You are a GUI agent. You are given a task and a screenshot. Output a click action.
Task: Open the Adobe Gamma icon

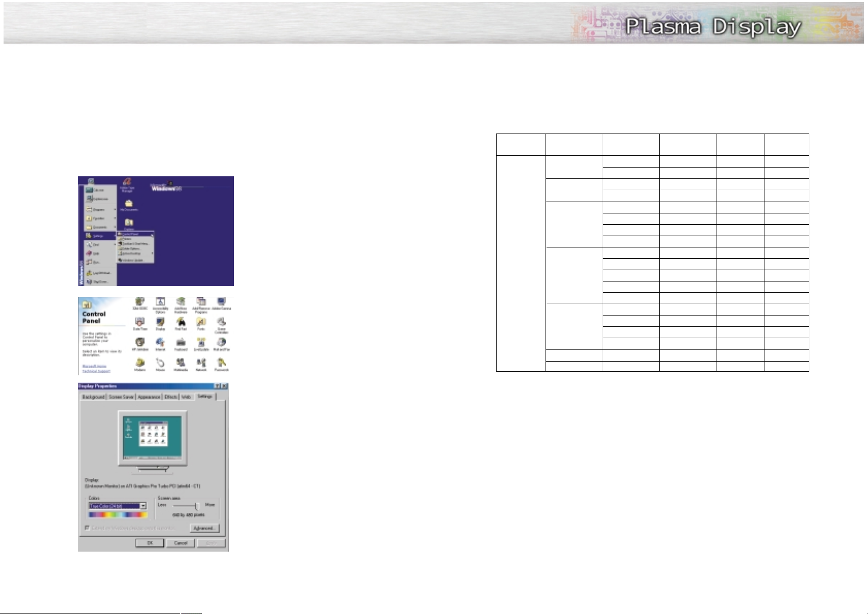(x=222, y=304)
